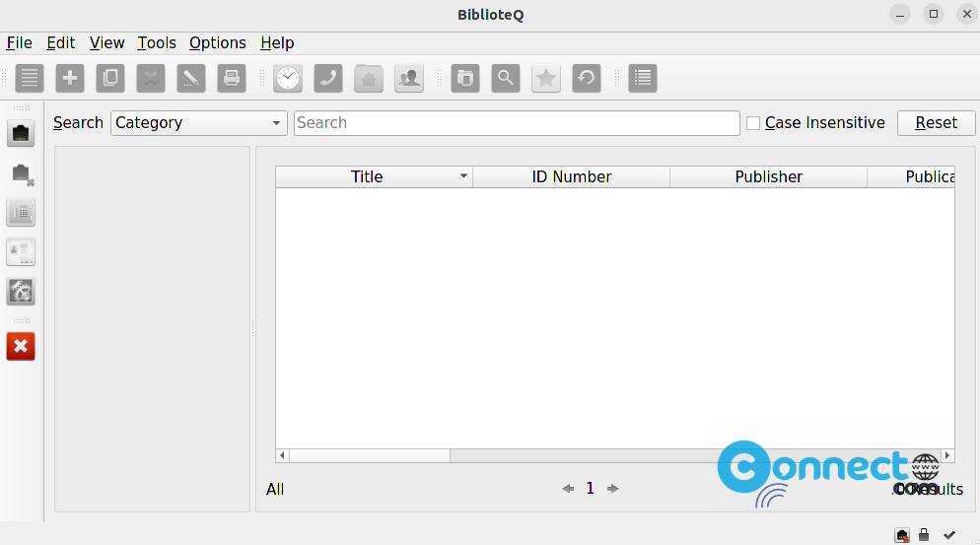Screen dimensions: 980x545
Task: Click the keypad phone sidebar icon
Action: (x=21, y=213)
